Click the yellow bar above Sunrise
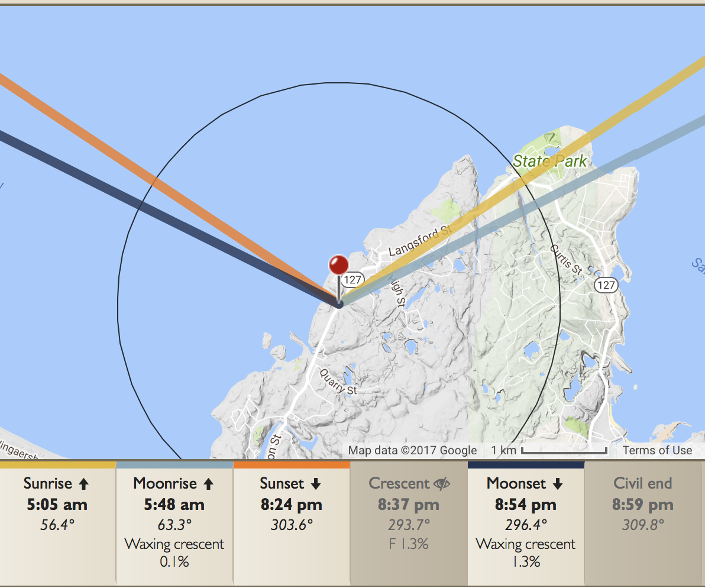This screenshot has width=705, height=588. pyautogui.click(x=57, y=465)
